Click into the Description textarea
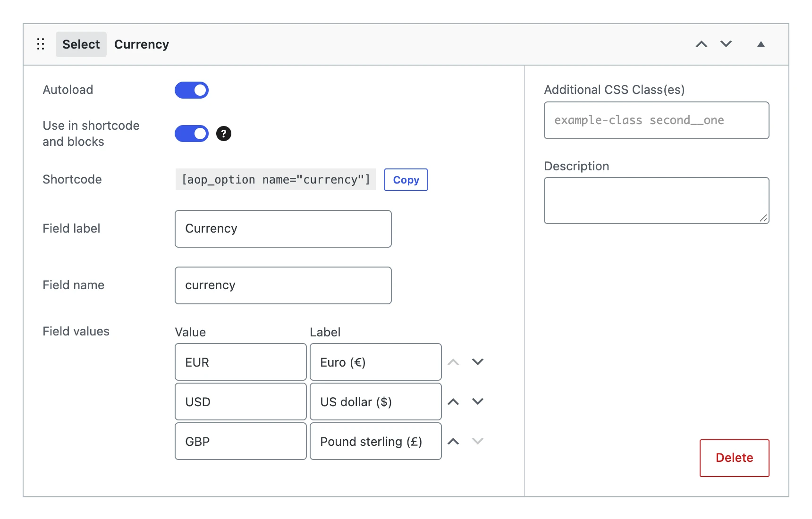Screen dimensions: 812x519 click(657, 201)
